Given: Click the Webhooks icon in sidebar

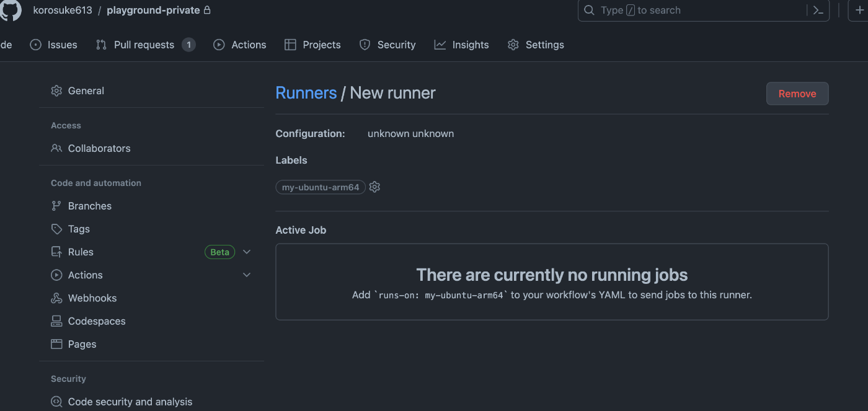Looking at the screenshot, I should point(56,298).
